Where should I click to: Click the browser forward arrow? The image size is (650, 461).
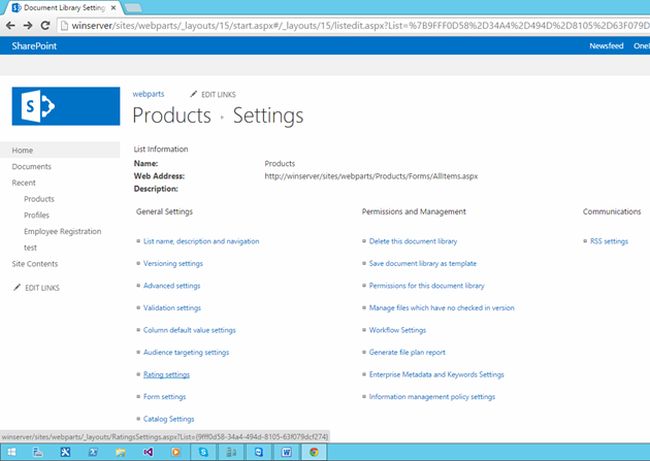28,26
